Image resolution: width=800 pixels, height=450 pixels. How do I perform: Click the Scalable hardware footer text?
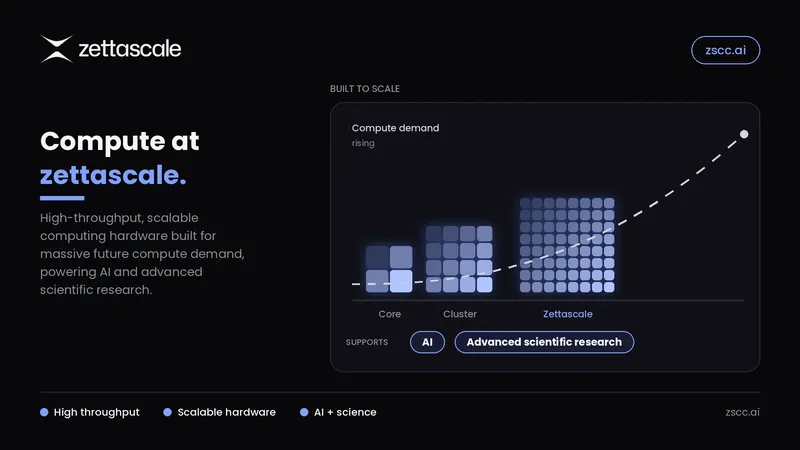[x=227, y=412]
